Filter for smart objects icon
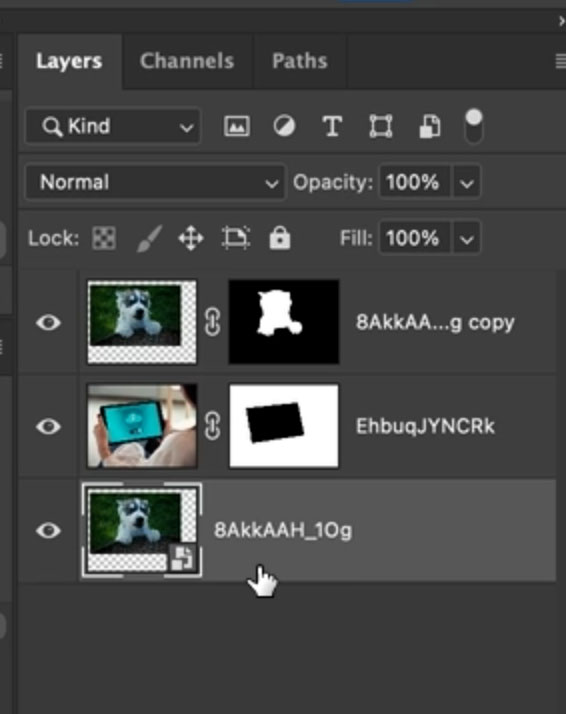The height and width of the screenshot is (714, 566). pyautogui.click(x=429, y=126)
